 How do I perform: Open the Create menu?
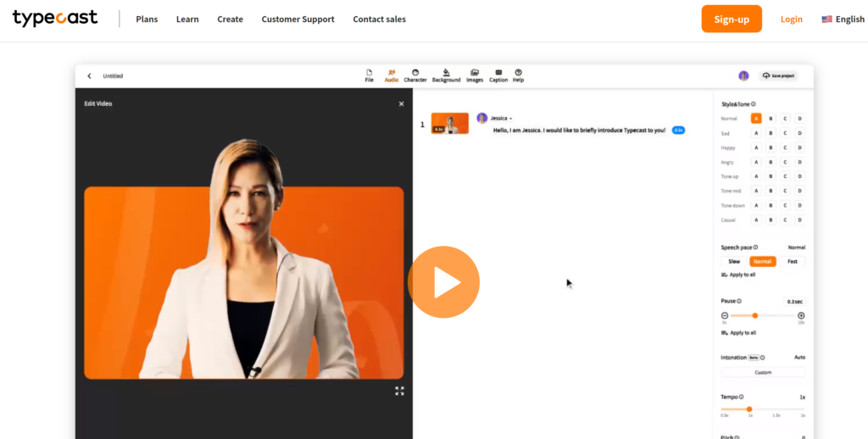(230, 19)
